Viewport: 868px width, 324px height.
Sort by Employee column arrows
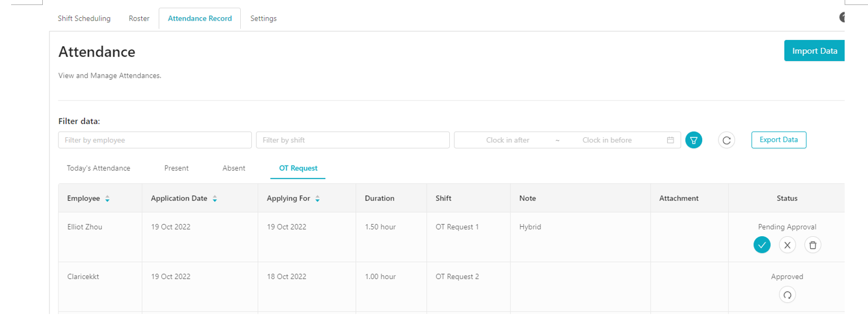tap(107, 198)
